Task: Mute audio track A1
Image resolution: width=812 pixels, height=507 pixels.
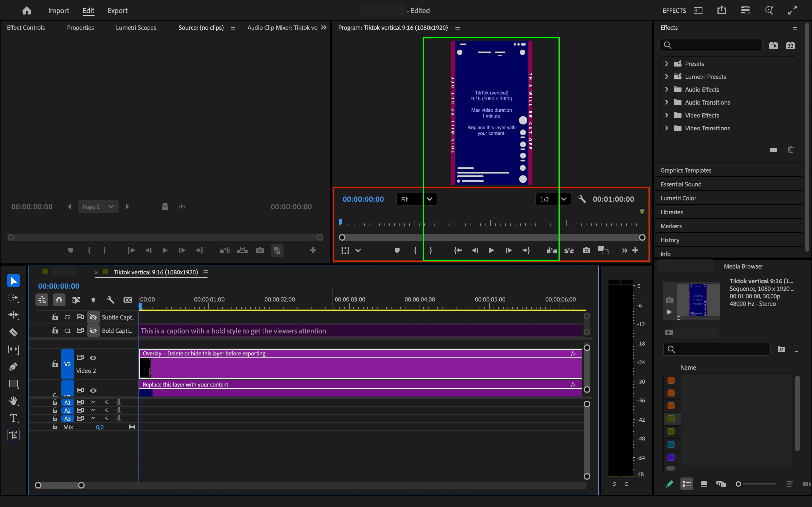Action: point(93,402)
